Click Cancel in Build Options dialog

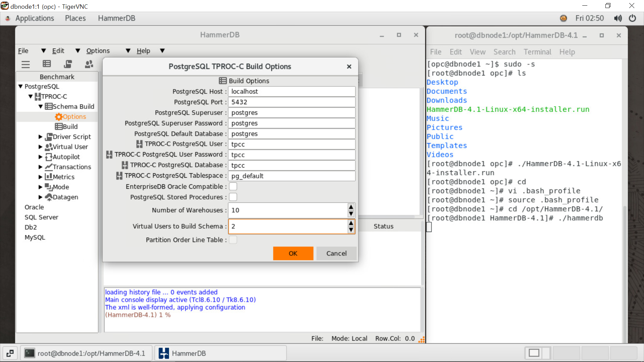click(336, 253)
